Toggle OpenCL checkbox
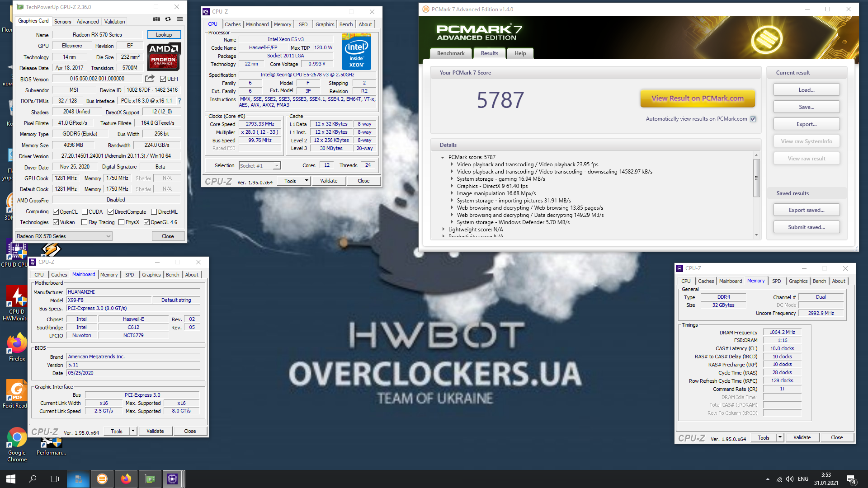This screenshot has width=868, height=488. coord(56,211)
